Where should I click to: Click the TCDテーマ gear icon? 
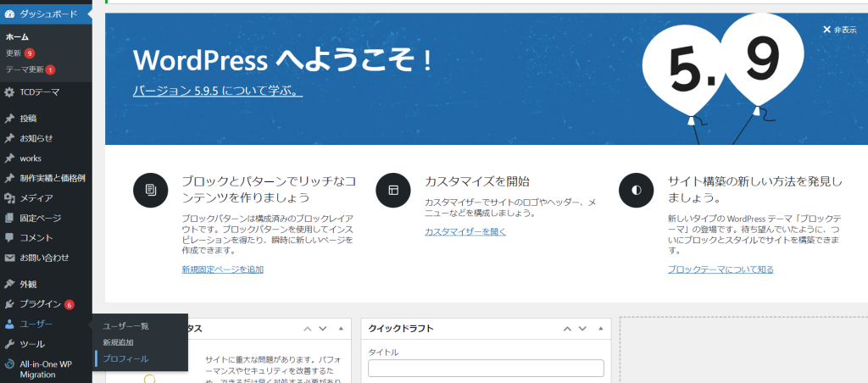tap(9, 92)
